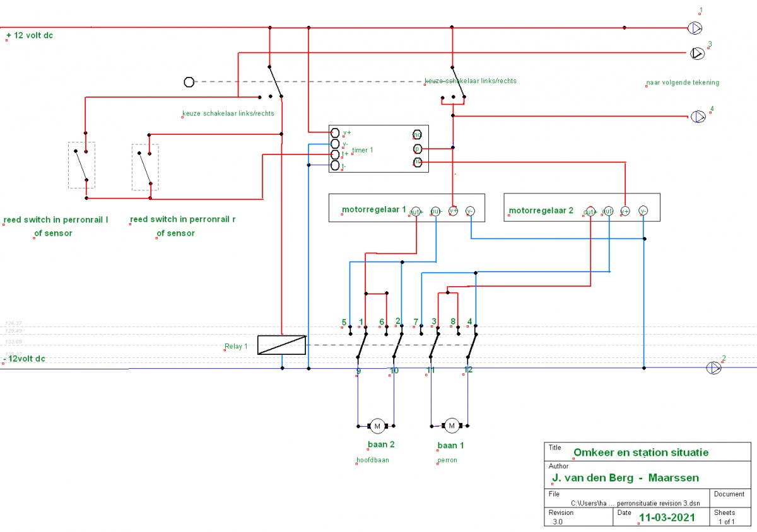Click the motorregelaar 1 out+ pin
This screenshot has height=532, width=757.
416,211
